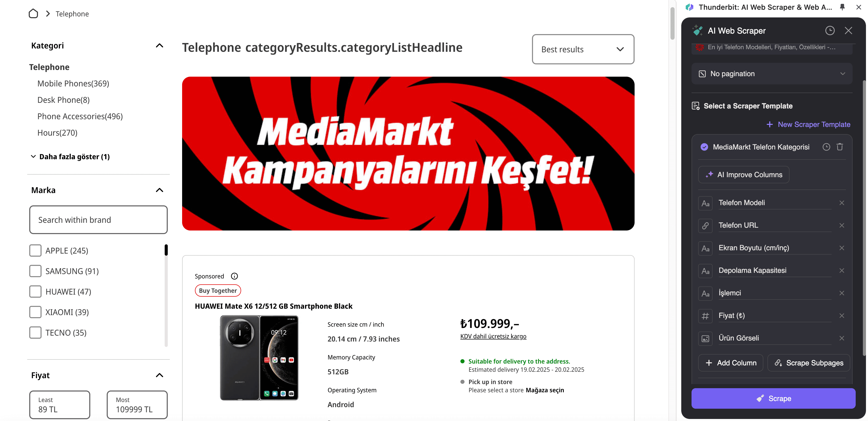Show Sponsored info icon
Screen dimensions: 868x421
coord(234,276)
